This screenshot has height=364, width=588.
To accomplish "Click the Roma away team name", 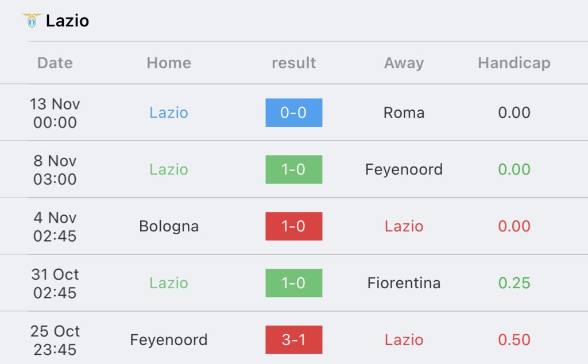I will 404,113.
